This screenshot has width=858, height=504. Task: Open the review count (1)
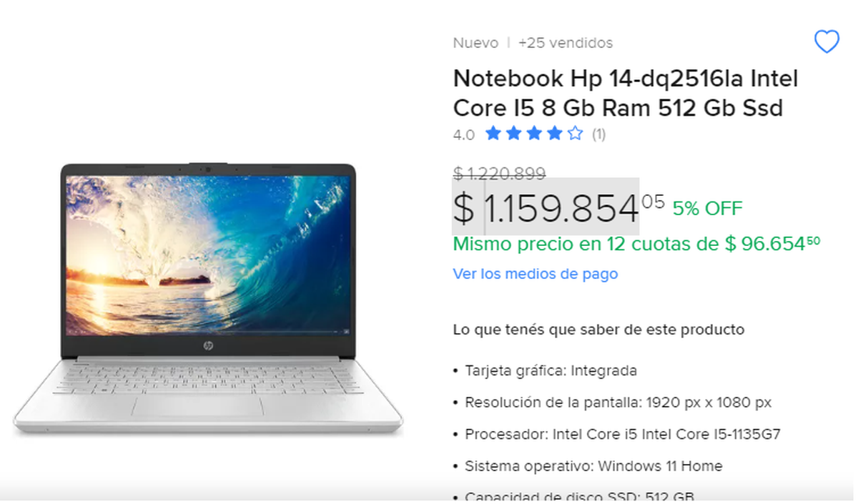click(x=598, y=134)
